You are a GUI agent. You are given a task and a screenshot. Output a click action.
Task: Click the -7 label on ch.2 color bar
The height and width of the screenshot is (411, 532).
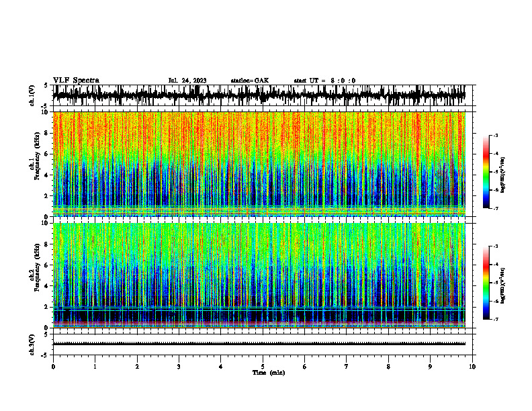(496, 319)
